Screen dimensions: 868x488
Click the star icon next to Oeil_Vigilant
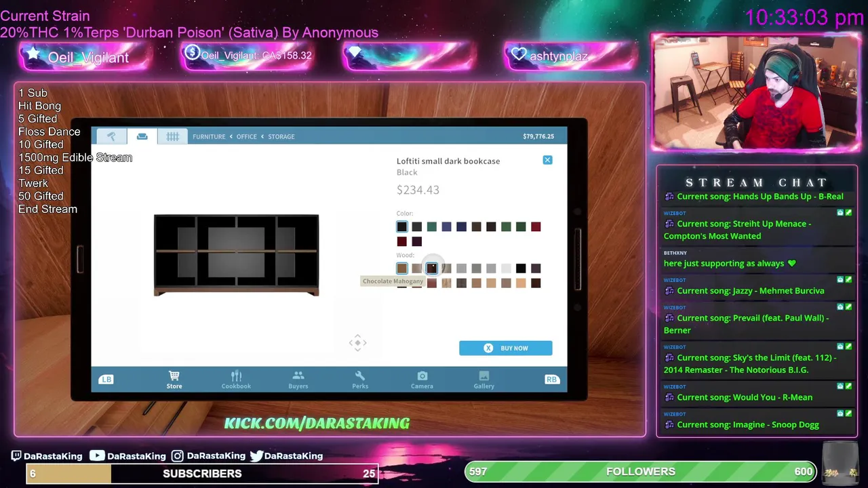point(33,55)
